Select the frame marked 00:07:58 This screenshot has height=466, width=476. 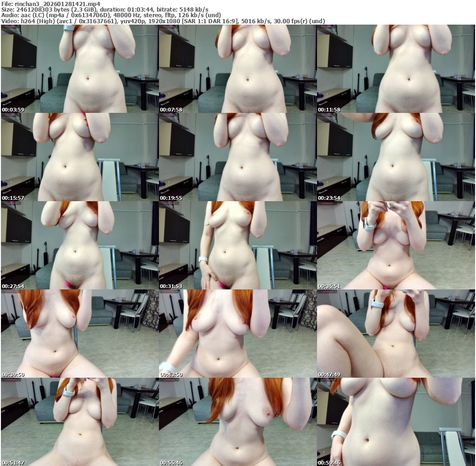click(x=238, y=69)
